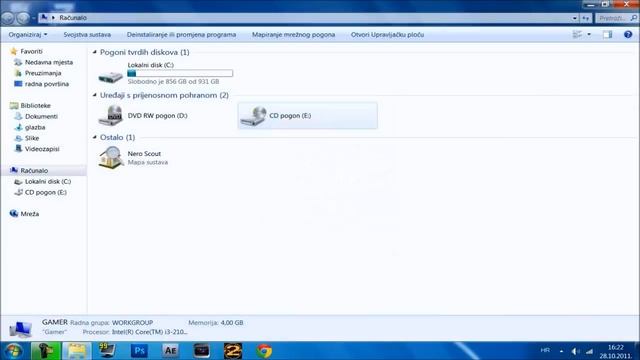Image resolution: width=640 pixels, height=360 pixels.
Task: Click the Windows Start button
Action: tap(13, 351)
